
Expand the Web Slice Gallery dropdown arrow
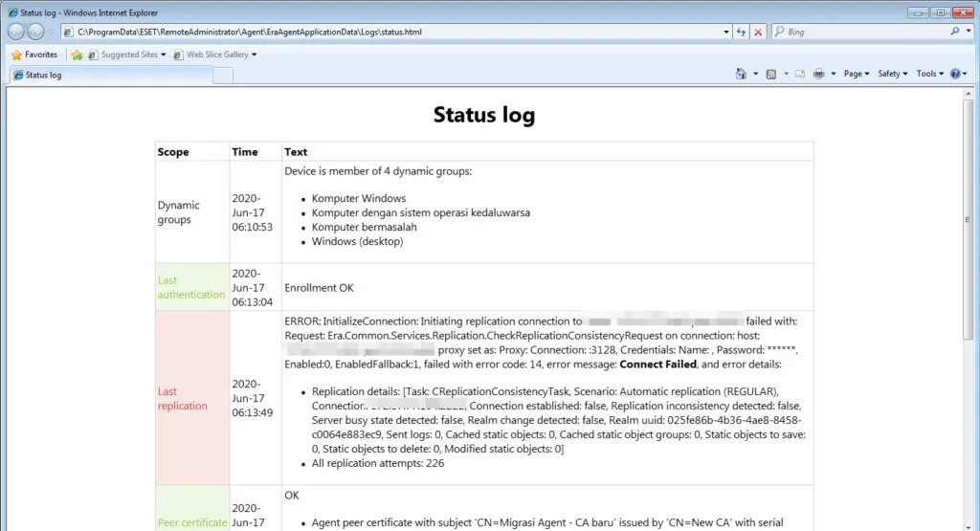pyautogui.click(x=254, y=55)
